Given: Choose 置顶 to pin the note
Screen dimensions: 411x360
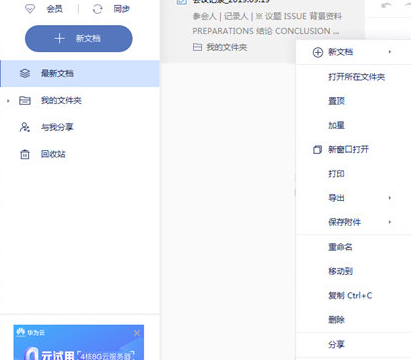Looking at the screenshot, I should pos(336,101).
